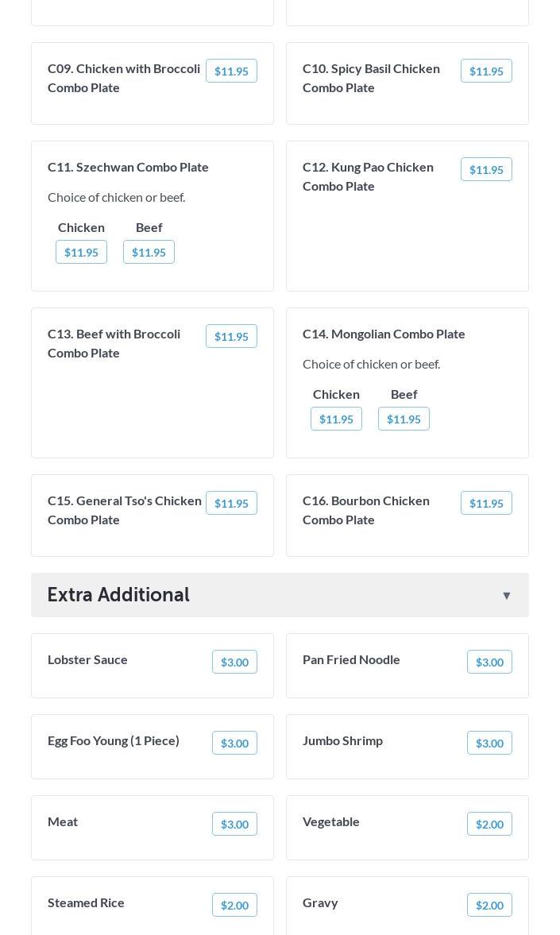This screenshot has width=560, height=935.
Task: Add Vegetable for $2.00
Action: click(x=489, y=824)
